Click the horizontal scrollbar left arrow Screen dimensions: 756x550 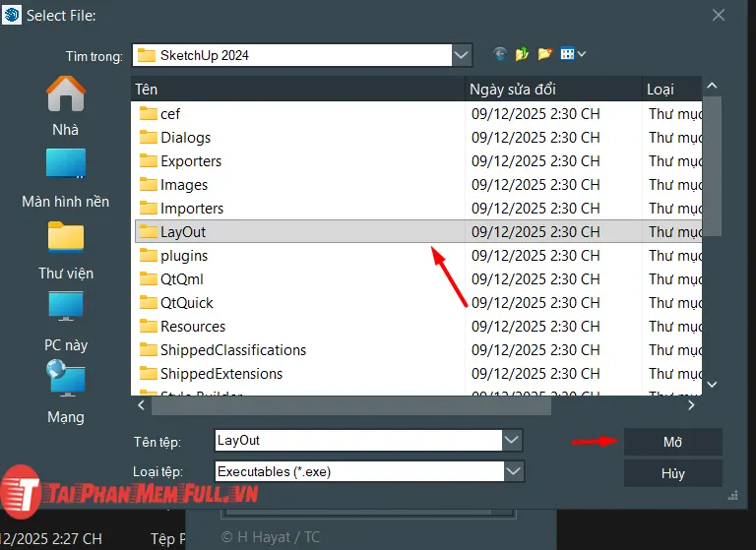142,405
